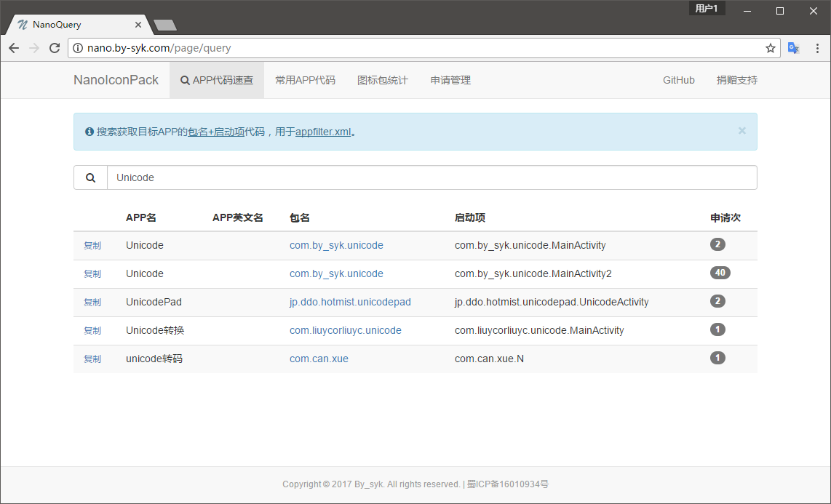Screen dimensions: 831x504
Task: Open the 申请管理 nav item
Action: (x=450, y=80)
